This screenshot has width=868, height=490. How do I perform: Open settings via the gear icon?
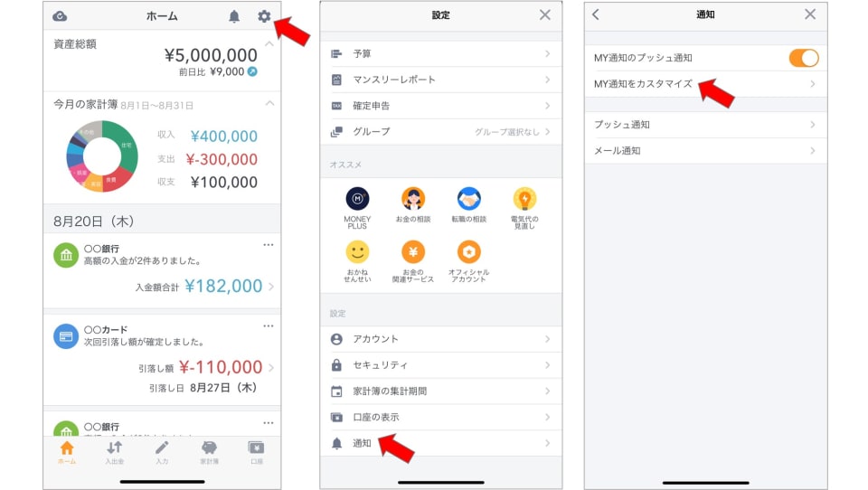(264, 16)
